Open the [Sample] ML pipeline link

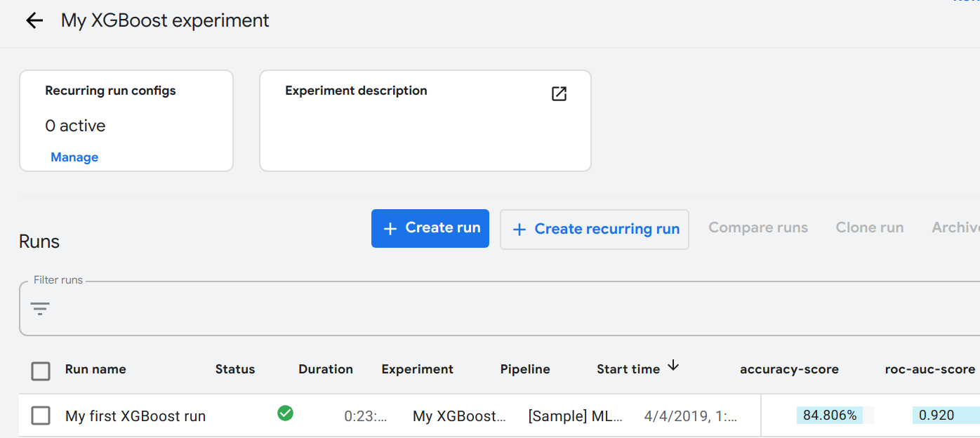coord(575,416)
